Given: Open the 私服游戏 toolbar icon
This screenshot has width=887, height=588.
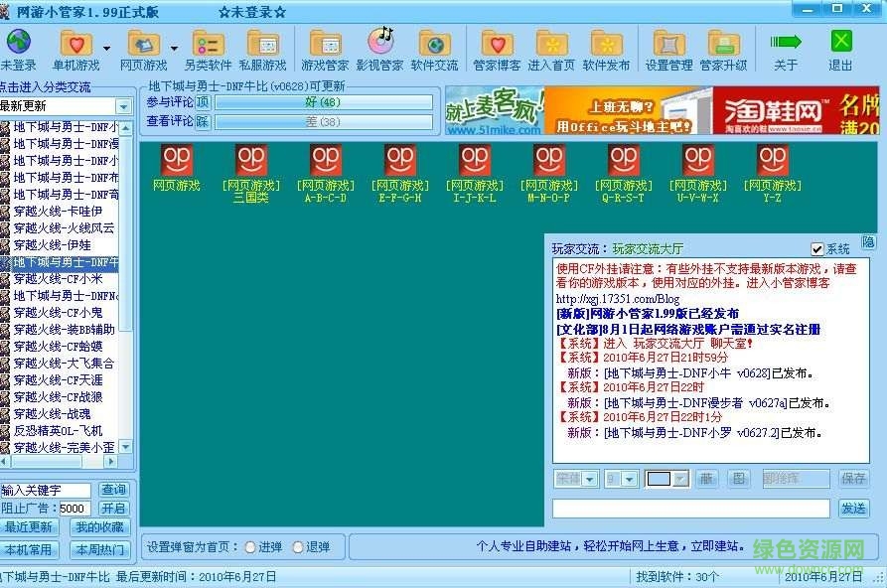Looking at the screenshot, I should coord(262,43).
